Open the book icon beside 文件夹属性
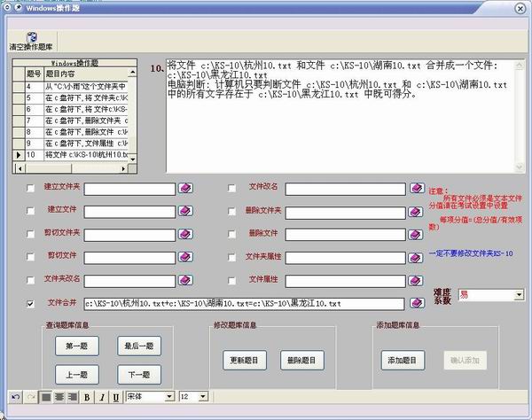This screenshot has width=532, height=420. click(415, 258)
